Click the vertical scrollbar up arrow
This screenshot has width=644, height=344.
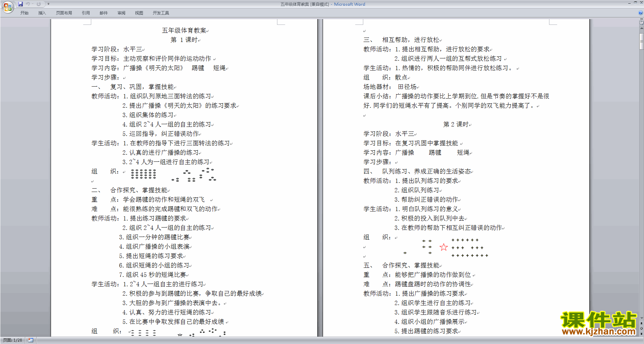(641, 29)
